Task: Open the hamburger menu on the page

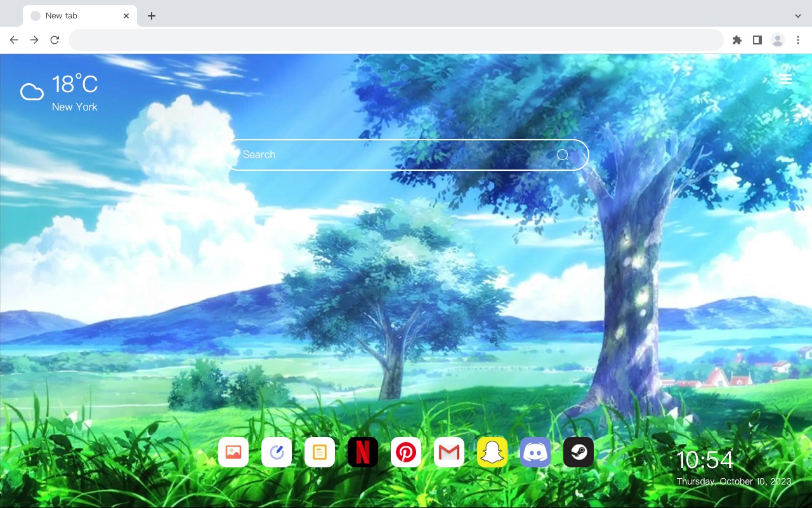Action: [785, 79]
